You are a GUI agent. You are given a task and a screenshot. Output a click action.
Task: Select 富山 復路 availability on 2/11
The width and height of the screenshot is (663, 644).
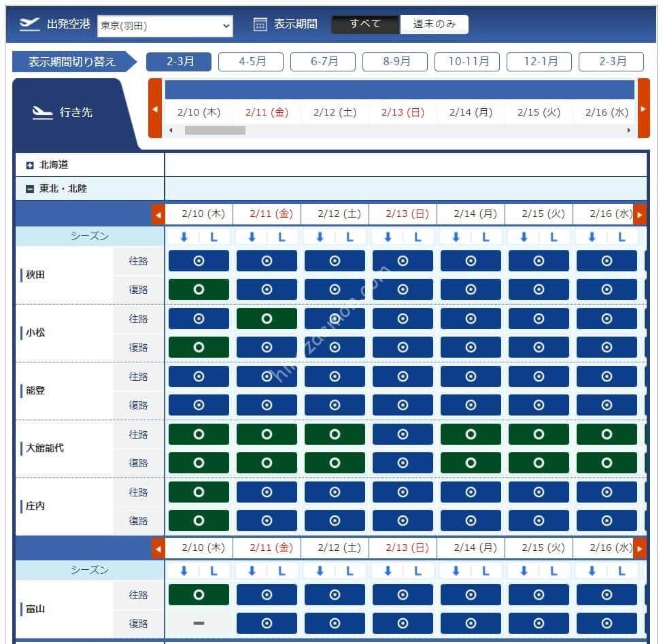pyautogui.click(x=267, y=624)
